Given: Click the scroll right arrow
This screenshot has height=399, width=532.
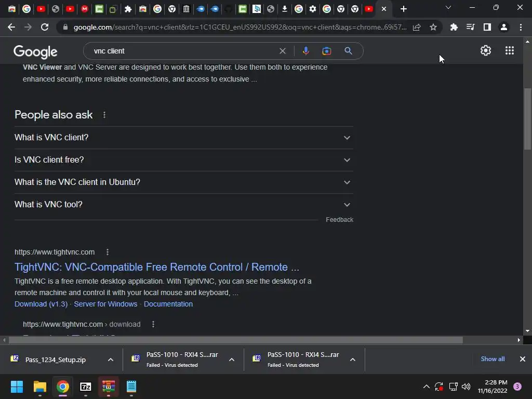Looking at the screenshot, I should click(519, 340).
